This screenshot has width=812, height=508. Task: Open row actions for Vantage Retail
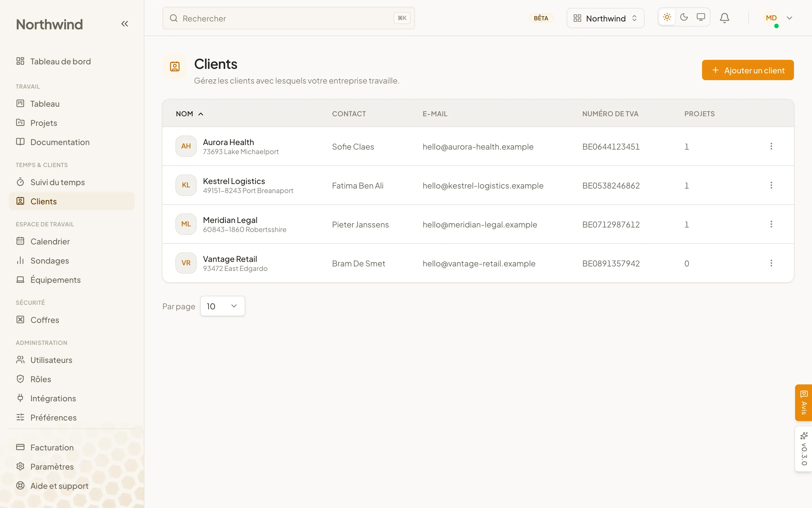click(771, 263)
